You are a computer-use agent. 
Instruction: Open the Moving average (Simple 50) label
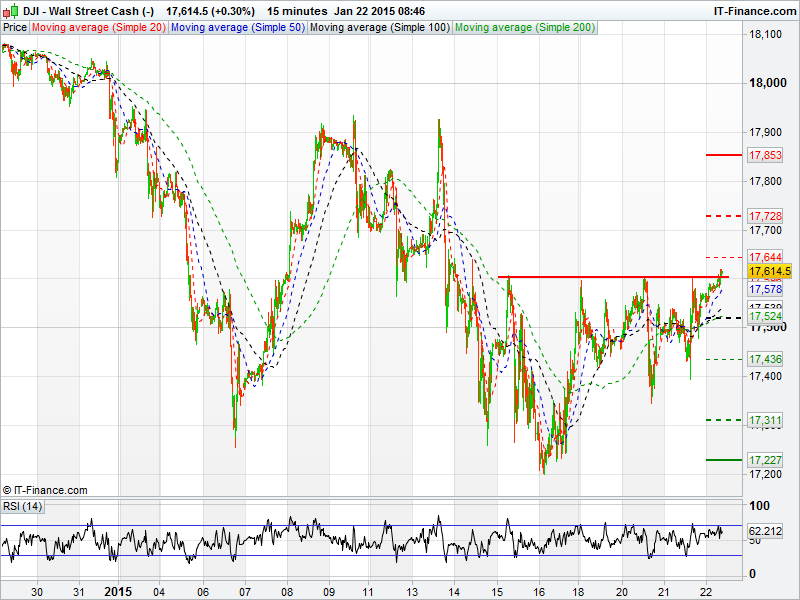click(237, 27)
